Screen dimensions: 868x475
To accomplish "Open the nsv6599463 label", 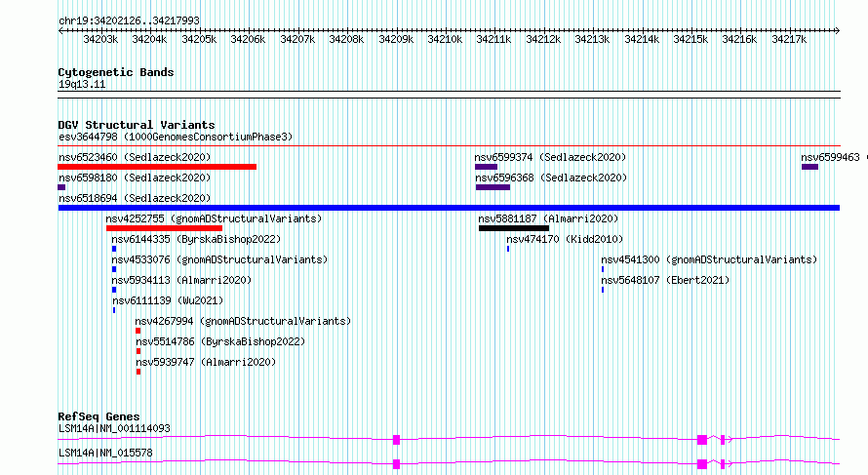I will tap(830, 157).
